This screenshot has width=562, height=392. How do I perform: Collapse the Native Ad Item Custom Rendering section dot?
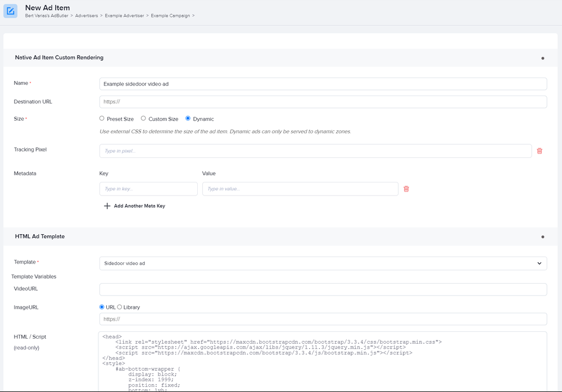543,58
